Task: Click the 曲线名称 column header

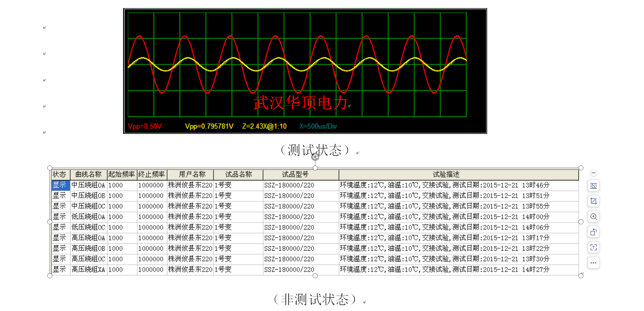Action: pos(88,175)
